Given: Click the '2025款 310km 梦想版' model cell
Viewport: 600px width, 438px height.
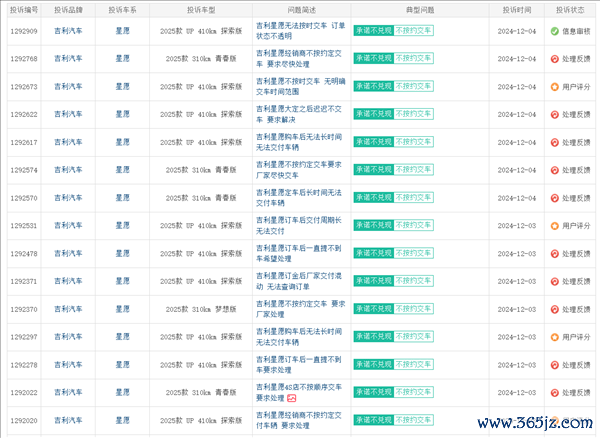Looking at the screenshot, I should (201, 309).
